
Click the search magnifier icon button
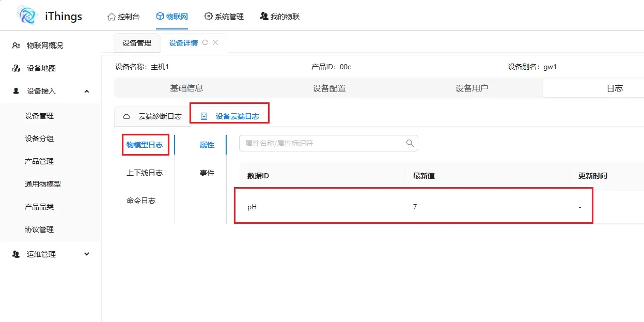coord(410,143)
